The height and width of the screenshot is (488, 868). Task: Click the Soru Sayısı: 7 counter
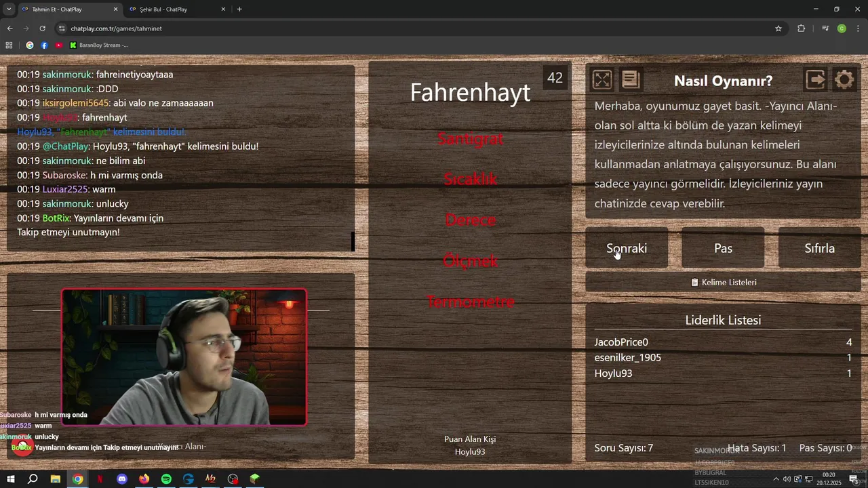click(624, 448)
